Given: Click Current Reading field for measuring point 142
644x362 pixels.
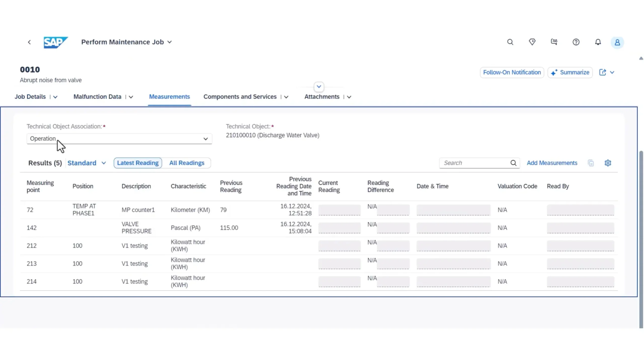Looking at the screenshot, I should coord(339,228).
